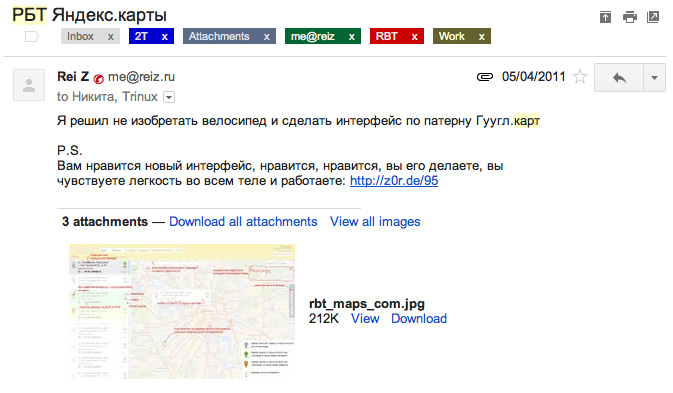673x393 pixels.
Task: Open the olive Work label
Action: coord(452,36)
